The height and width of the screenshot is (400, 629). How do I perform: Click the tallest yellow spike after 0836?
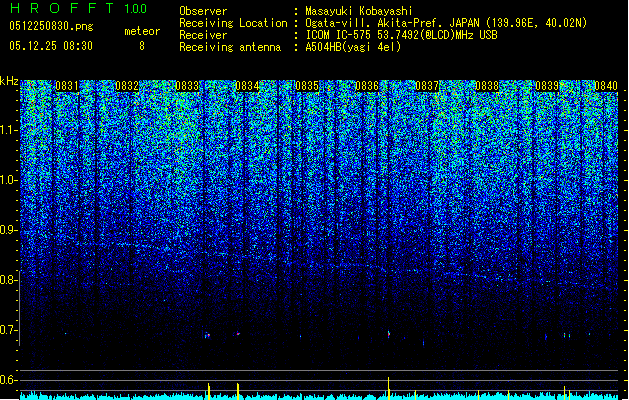388,388
